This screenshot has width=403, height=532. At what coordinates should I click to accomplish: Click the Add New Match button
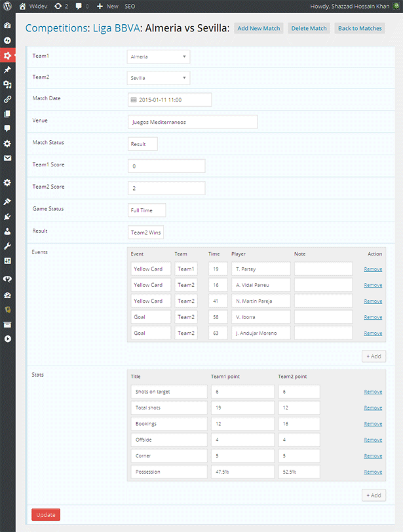click(259, 29)
